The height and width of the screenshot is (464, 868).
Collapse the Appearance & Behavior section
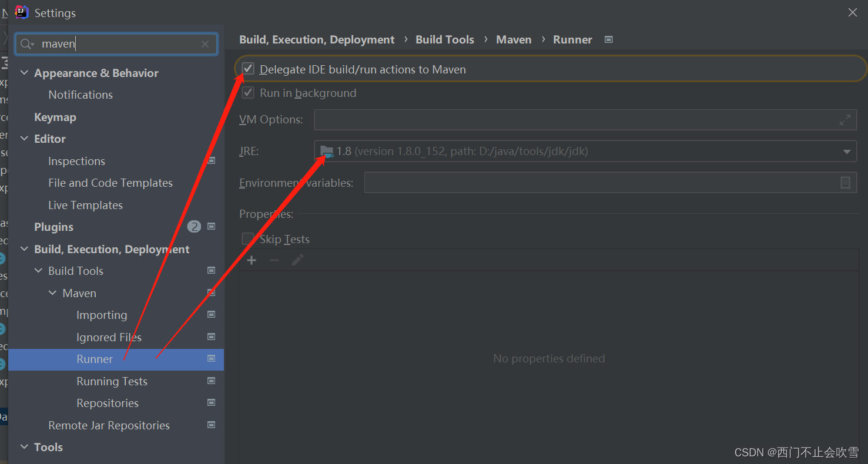coord(25,73)
